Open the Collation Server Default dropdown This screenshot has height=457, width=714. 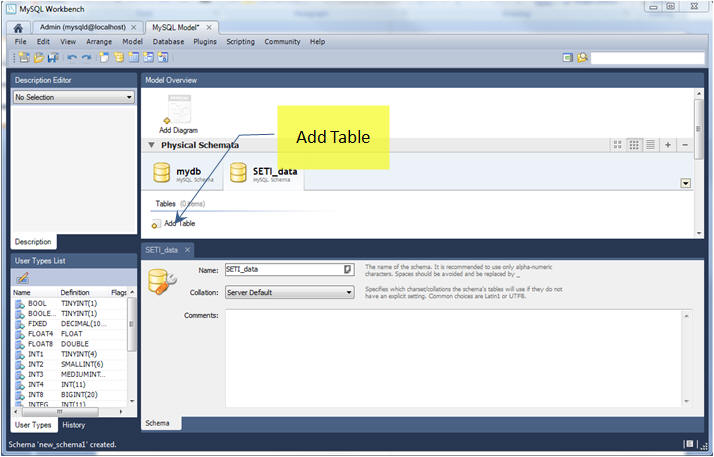tap(290, 292)
